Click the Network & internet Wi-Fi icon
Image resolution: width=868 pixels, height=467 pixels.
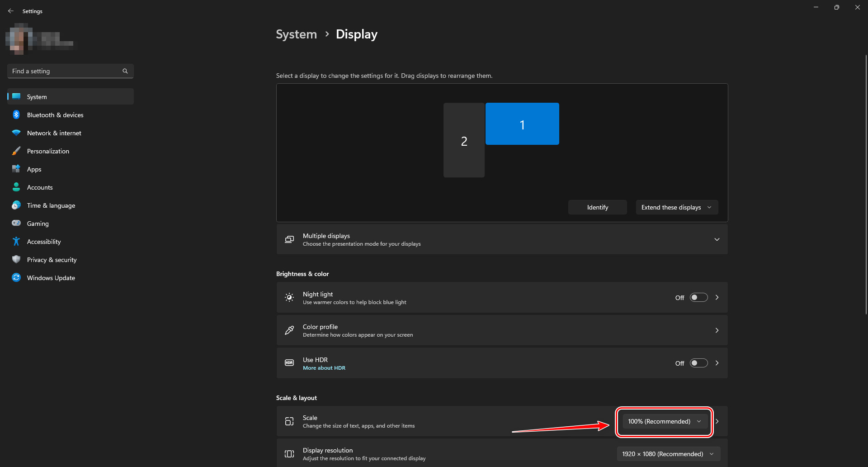pos(16,133)
